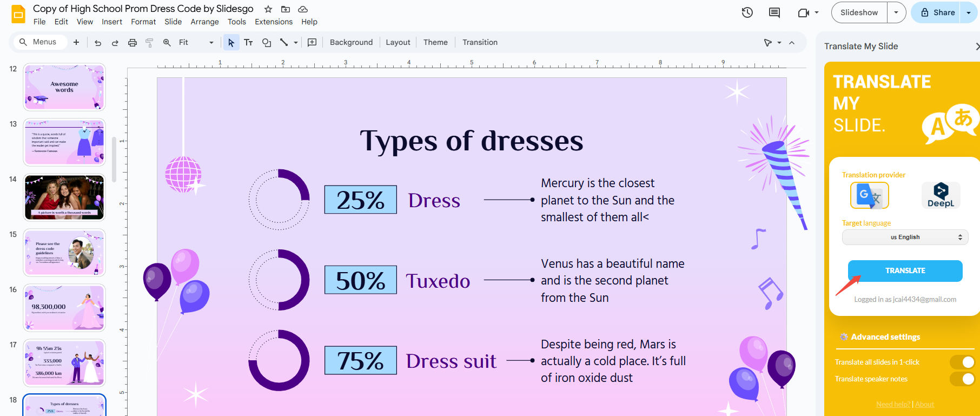Choose DeepL translation provider
The width and height of the screenshot is (980, 416).
click(x=941, y=195)
